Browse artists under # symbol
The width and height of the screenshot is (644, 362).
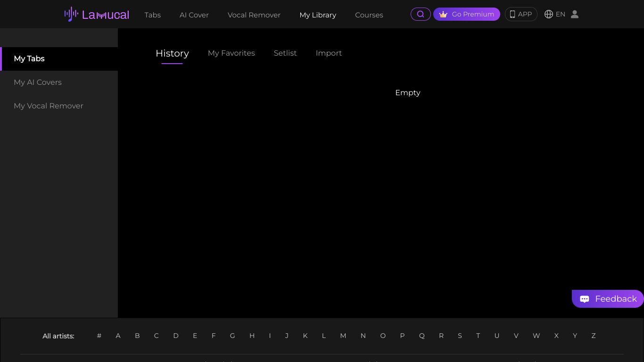tap(99, 336)
